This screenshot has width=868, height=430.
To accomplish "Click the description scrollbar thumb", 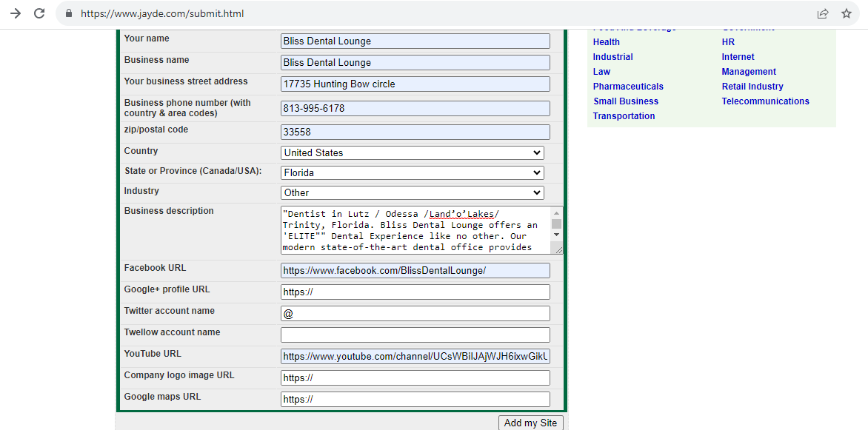I will pyautogui.click(x=557, y=224).
